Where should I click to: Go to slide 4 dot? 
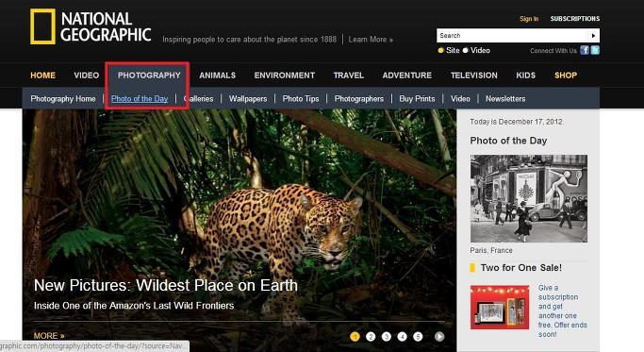(x=402, y=336)
